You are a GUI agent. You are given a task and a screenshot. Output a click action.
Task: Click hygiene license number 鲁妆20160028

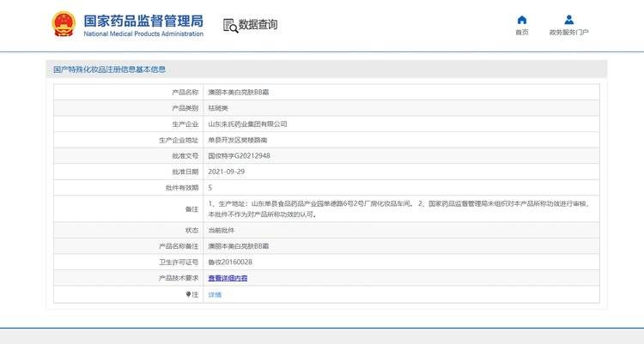click(230, 262)
